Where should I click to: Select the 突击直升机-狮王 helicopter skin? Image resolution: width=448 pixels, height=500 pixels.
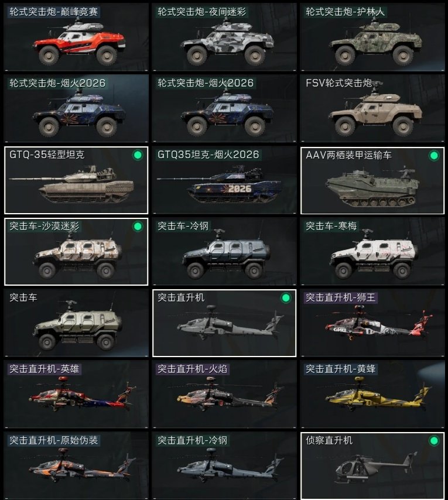pyautogui.click(x=372, y=323)
